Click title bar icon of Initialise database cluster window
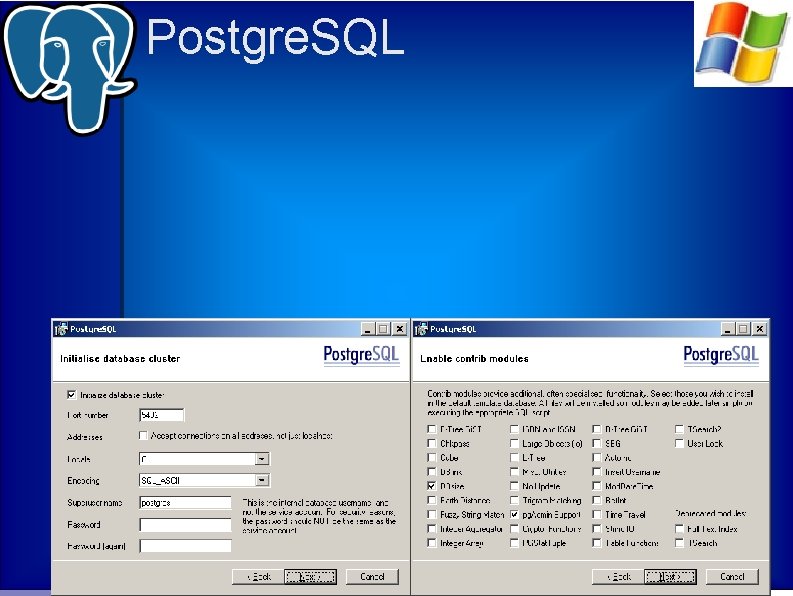This screenshot has width=793, height=596. pyautogui.click(x=61, y=329)
